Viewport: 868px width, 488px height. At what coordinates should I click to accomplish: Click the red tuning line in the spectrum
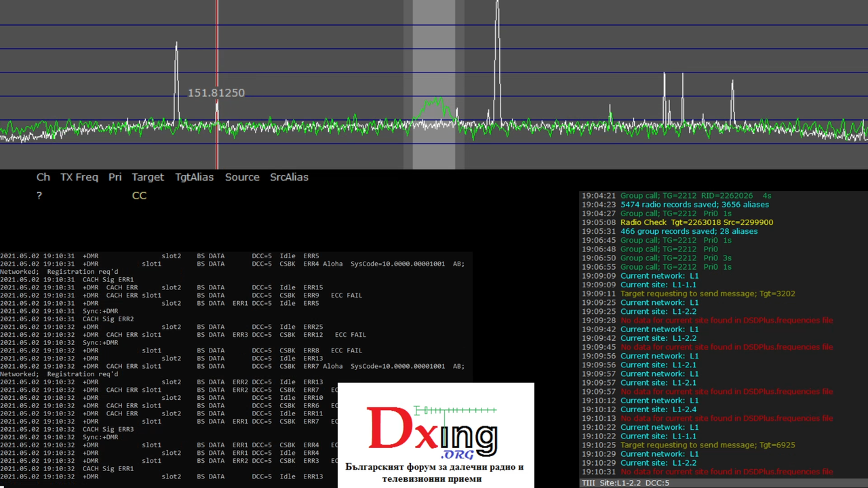(x=217, y=85)
